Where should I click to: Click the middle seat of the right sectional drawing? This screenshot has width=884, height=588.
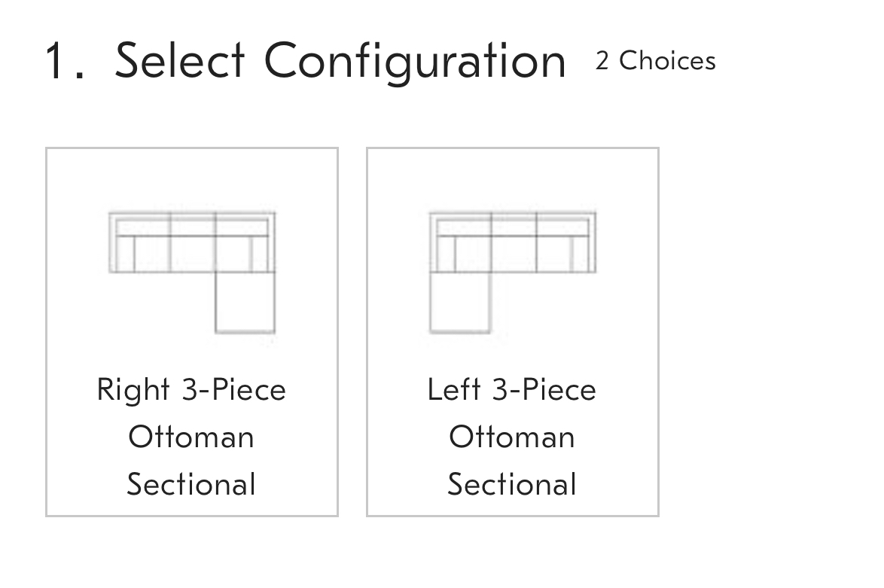click(193, 254)
